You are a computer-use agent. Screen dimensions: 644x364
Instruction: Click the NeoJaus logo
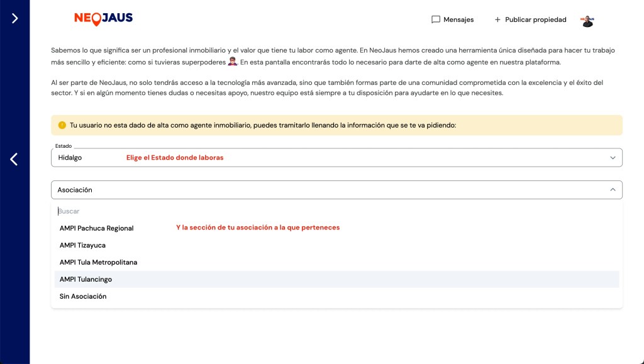click(103, 19)
